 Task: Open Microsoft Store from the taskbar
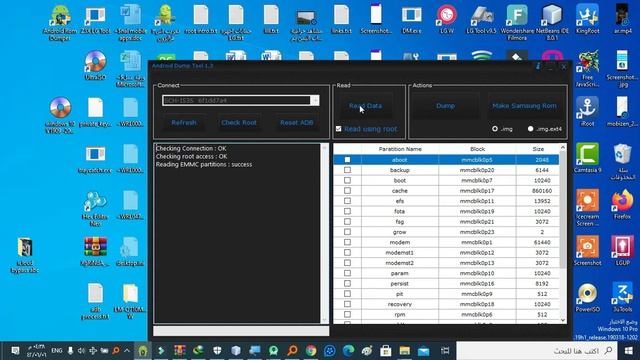coord(385,350)
